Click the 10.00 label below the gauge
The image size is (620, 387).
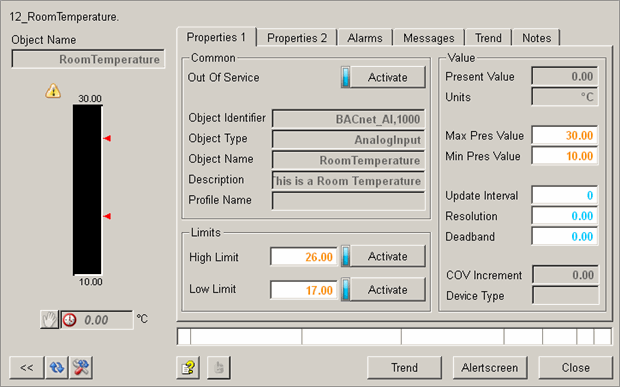[91, 282]
